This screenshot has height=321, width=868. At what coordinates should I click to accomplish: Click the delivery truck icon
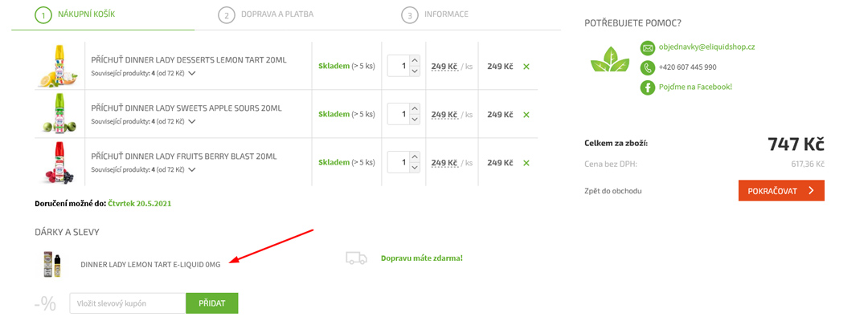pyautogui.click(x=357, y=258)
